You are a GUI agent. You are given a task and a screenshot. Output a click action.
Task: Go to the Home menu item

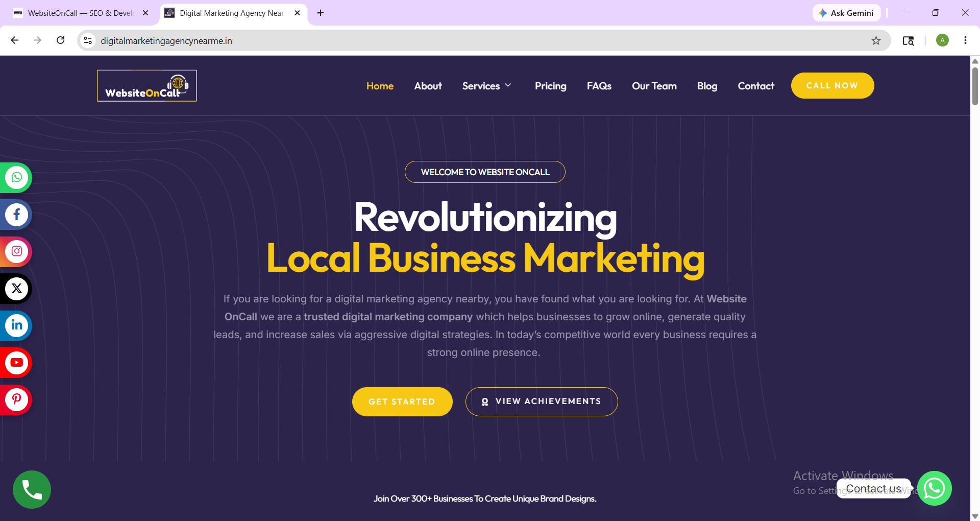click(380, 86)
